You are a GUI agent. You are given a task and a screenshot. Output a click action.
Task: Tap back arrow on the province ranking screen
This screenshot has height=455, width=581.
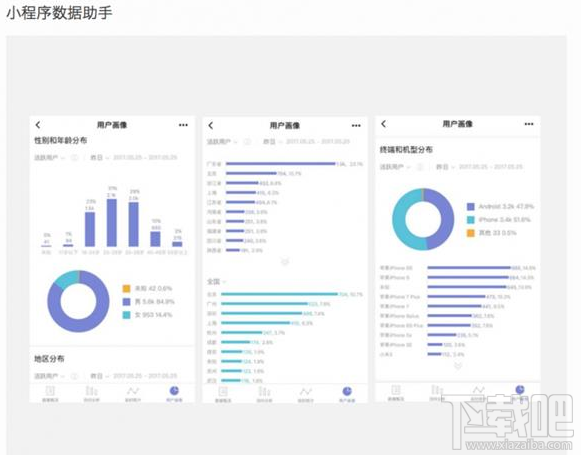[211, 125]
